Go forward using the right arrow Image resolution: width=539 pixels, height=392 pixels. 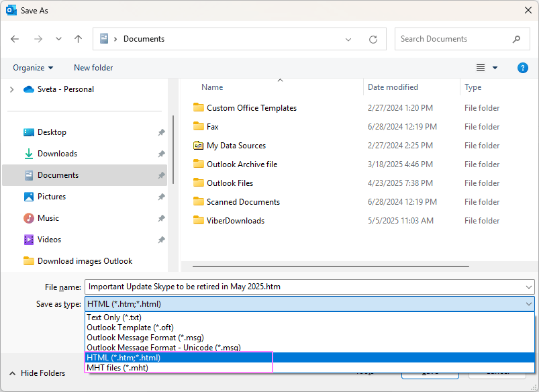click(38, 39)
